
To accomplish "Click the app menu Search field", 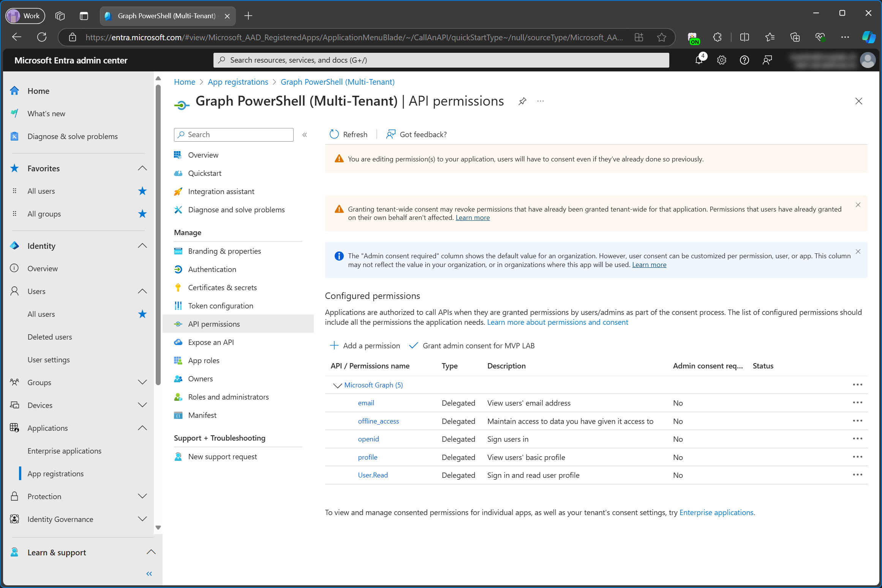I will tap(234, 134).
